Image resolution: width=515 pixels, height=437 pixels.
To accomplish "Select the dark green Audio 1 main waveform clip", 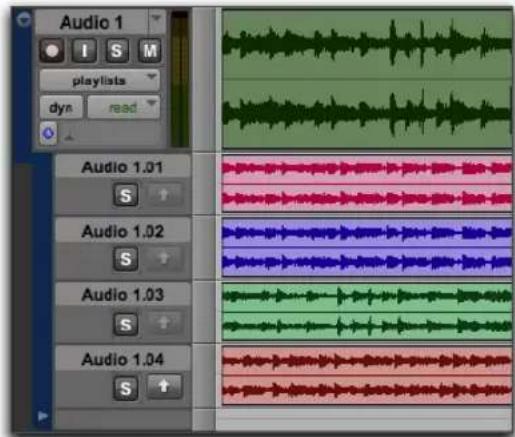I will point(367,79).
